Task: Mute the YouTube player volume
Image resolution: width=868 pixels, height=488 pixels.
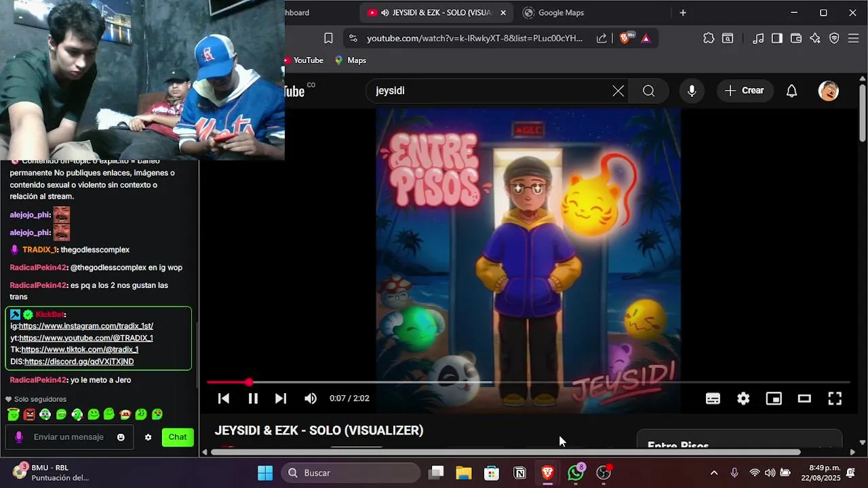Action: tap(311, 399)
